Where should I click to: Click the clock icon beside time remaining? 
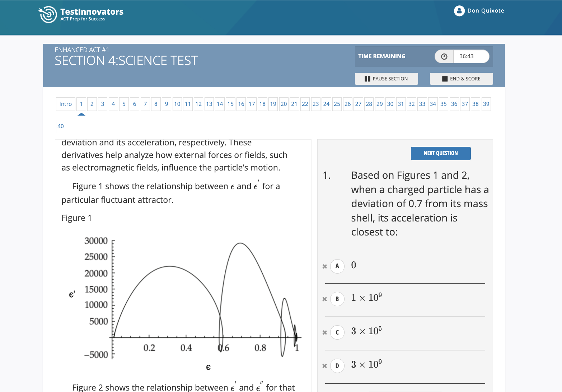[x=444, y=56]
